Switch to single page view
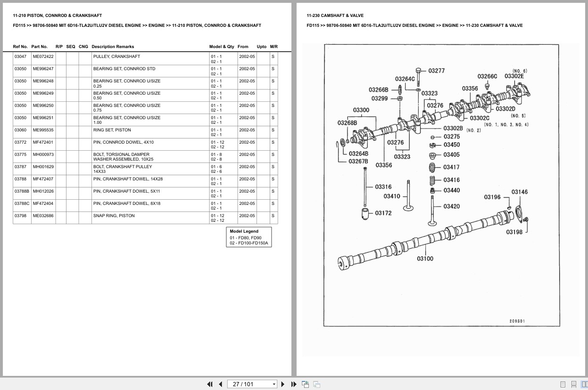Viewport: 588px width, 390px height. pyautogui.click(x=563, y=384)
